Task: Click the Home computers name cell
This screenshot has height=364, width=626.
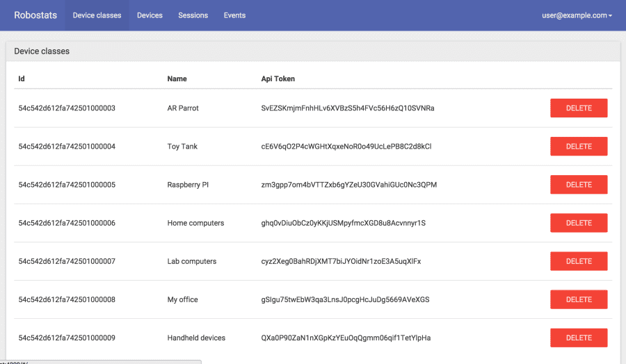Action: click(195, 223)
